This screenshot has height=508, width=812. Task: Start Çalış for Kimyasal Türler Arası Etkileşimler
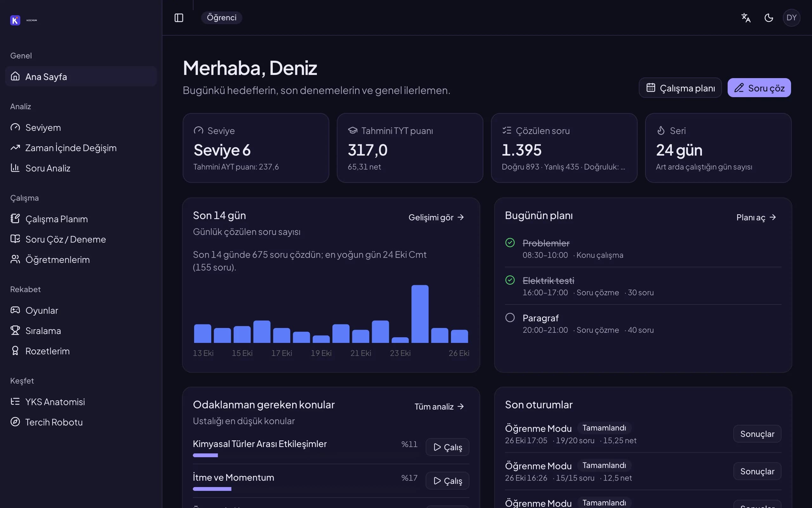tap(447, 447)
